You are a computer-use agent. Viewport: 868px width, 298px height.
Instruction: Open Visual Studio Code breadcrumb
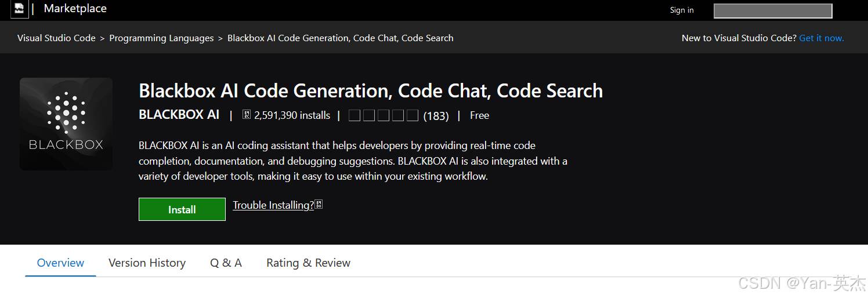pyautogui.click(x=56, y=38)
